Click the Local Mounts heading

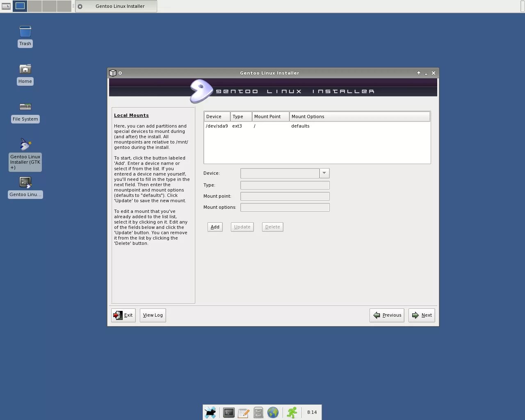(x=131, y=115)
